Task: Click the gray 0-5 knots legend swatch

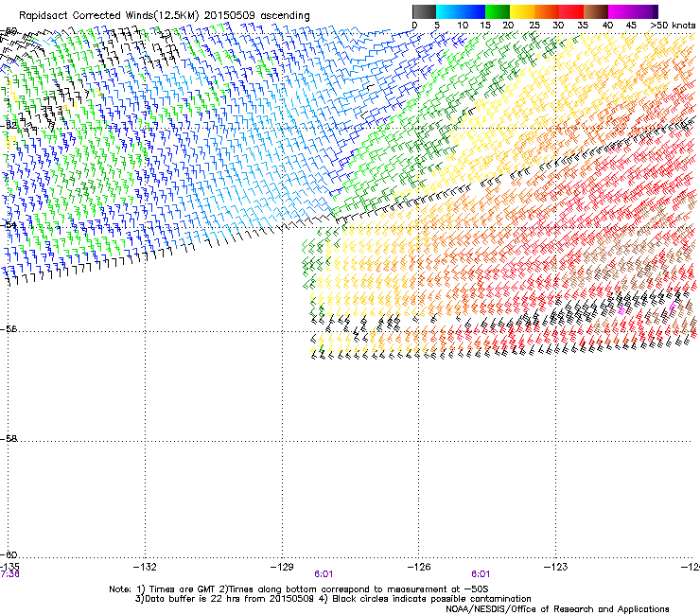Action: (424, 11)
